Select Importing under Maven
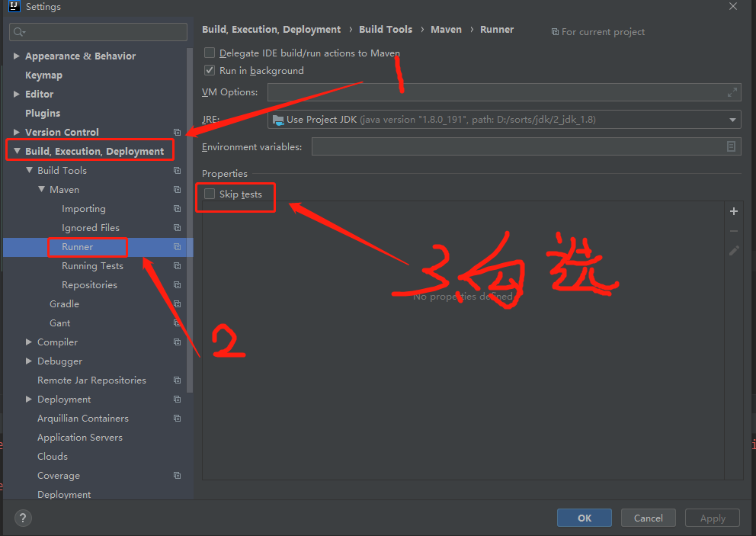The height and width of the screenshot is (536, 756). click(83, 208)
